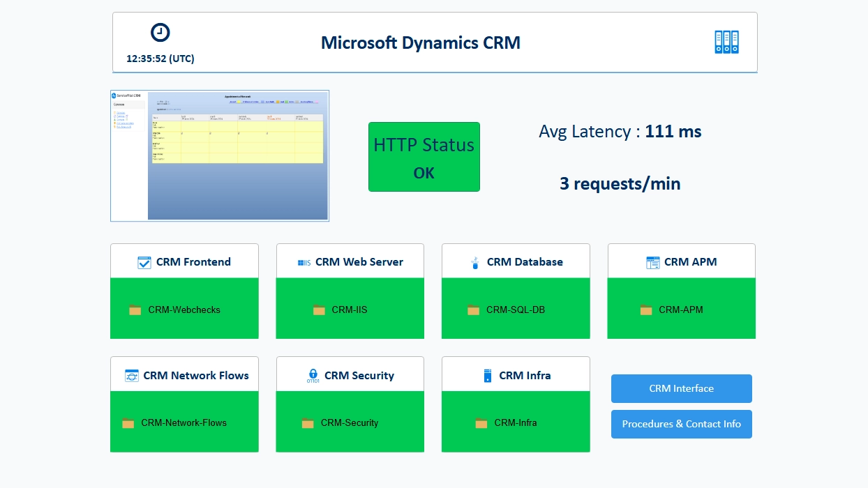The width and height of the screenshot is (868, 488).
Task: Open the CRM-Webchecks folder icon
Action: [x=135, y=310]
